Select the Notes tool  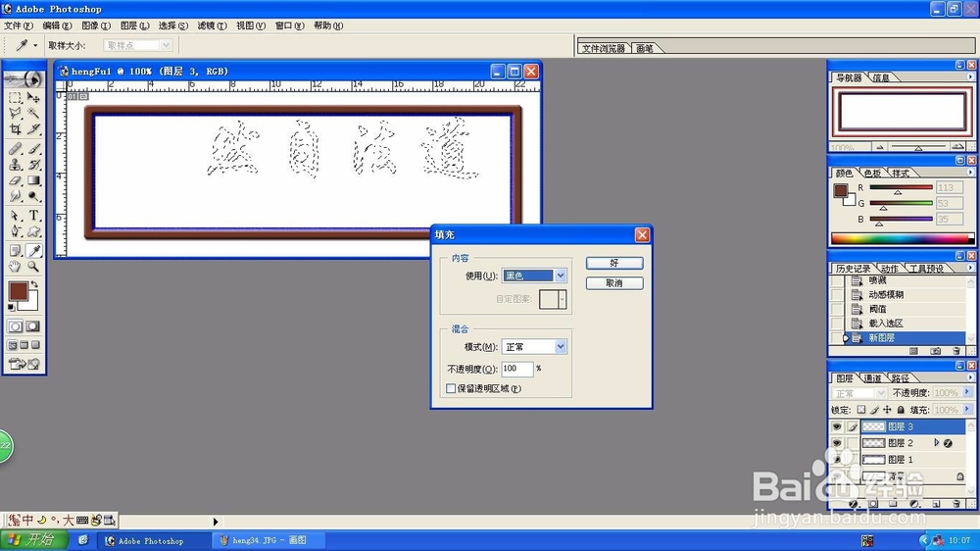16,251
